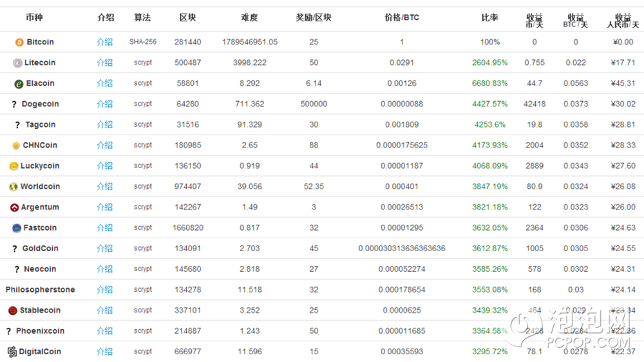Click the Argentum red icon
The height and width of the screenshot is (362, 644).
14,207
